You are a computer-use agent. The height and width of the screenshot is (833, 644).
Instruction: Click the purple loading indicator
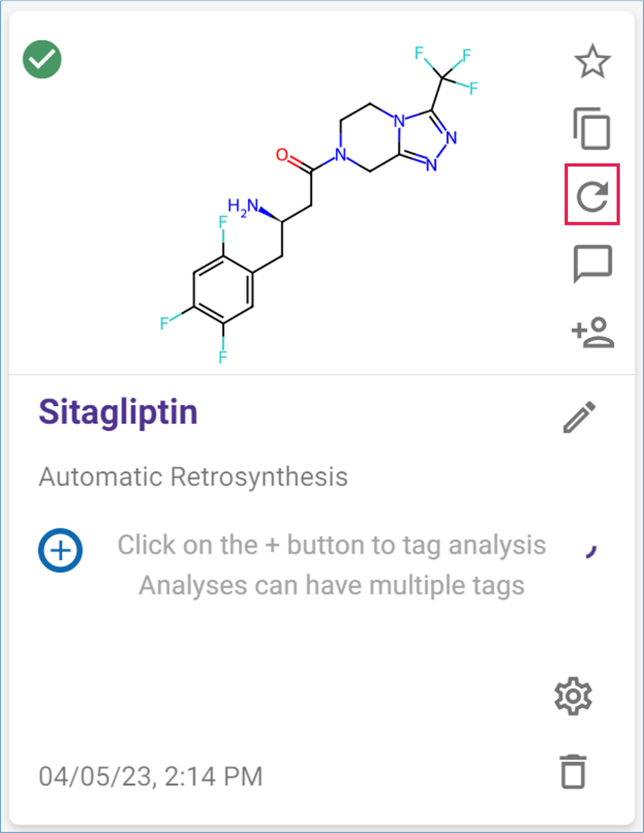(590, 552)
